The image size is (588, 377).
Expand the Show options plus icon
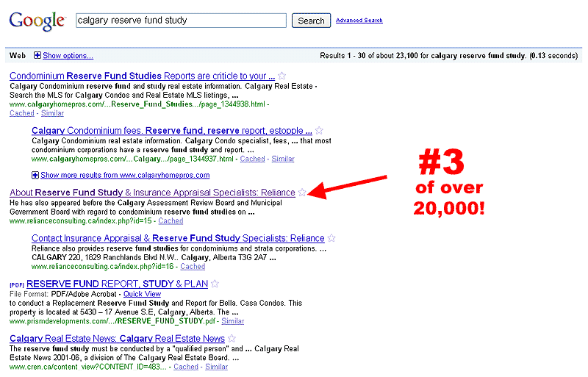pos(37,56)
